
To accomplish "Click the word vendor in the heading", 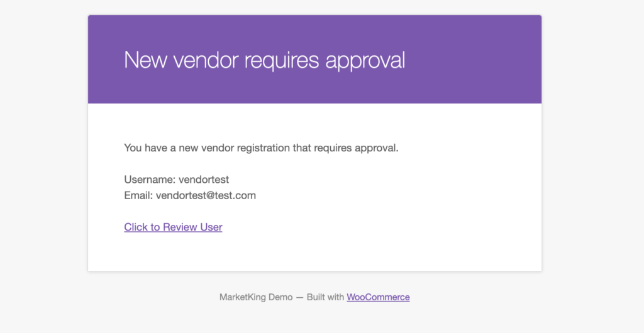I will pos(206,60).
